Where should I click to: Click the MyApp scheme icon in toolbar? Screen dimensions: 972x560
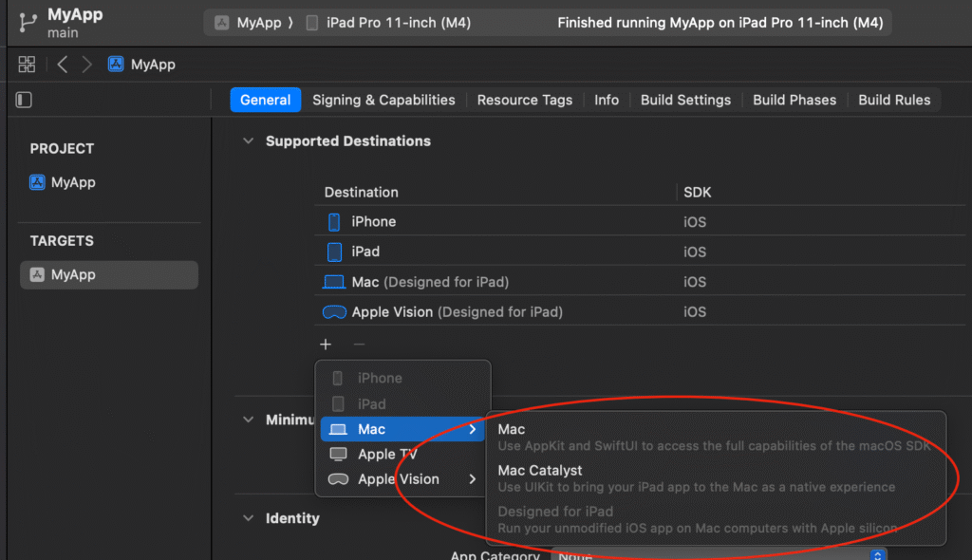point(221,23)
